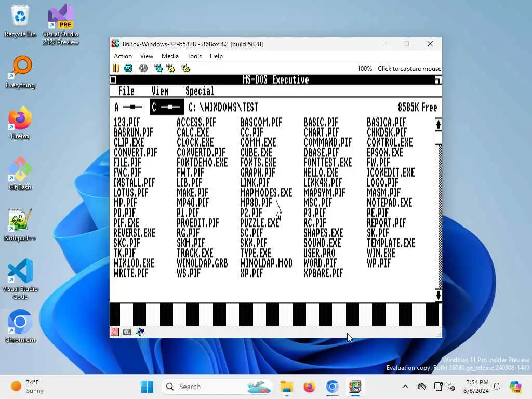
Task: Pause emulation with the toolbar pause icon
Action: point(116,68)
